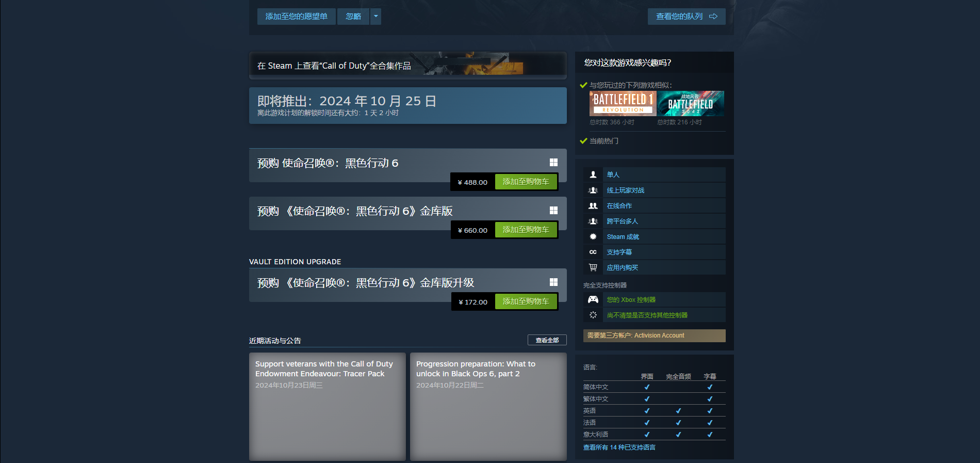Image resolution: width=980 pixels, height=463 pixels.
Task: View all 14 supported languages (查看所有)
Action: [x=619, y=448]
